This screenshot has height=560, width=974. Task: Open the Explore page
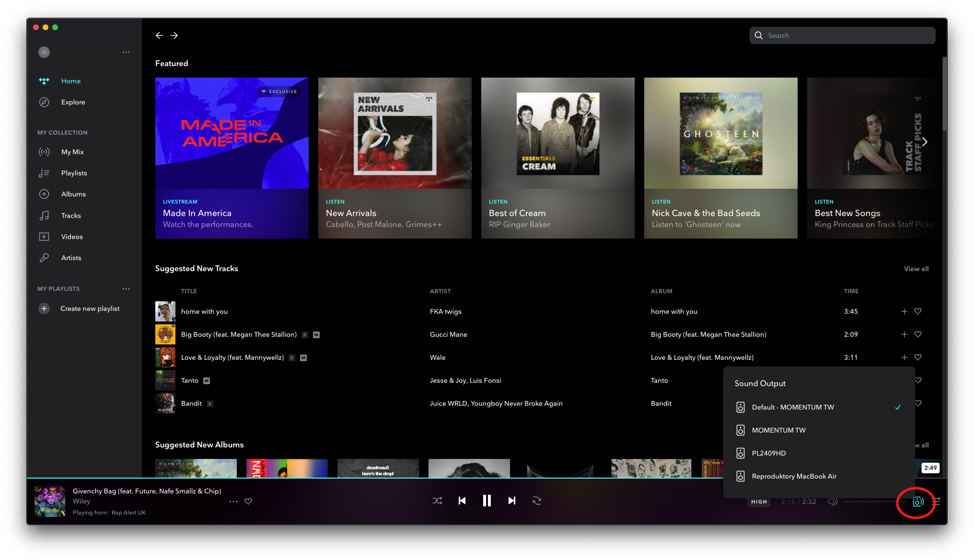click(x=73, y=102)
